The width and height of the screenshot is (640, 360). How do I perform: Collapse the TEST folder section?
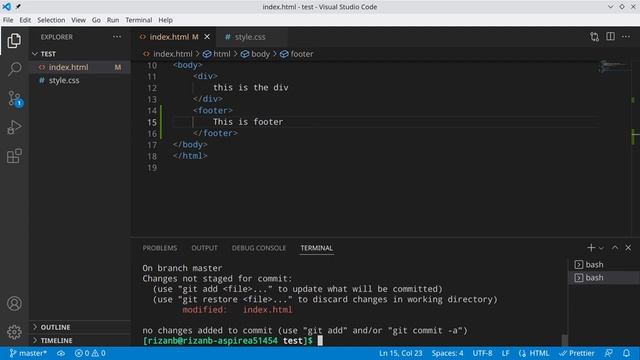(80, 54)
